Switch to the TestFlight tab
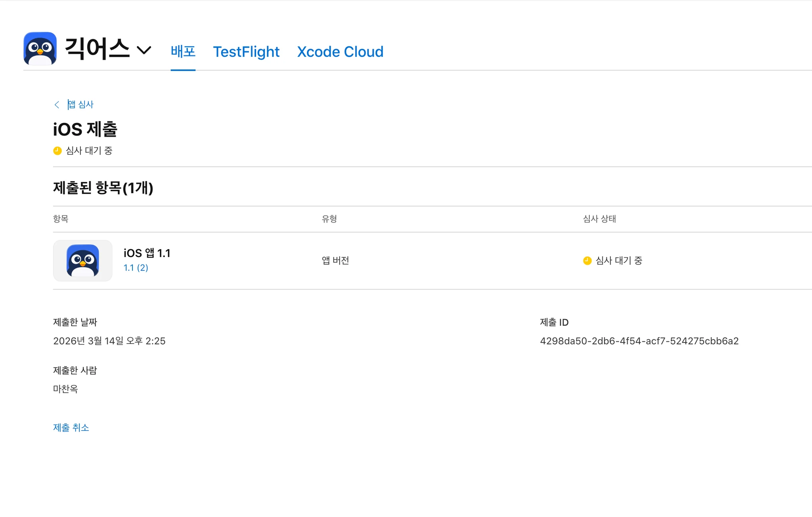 pos(246,52)
